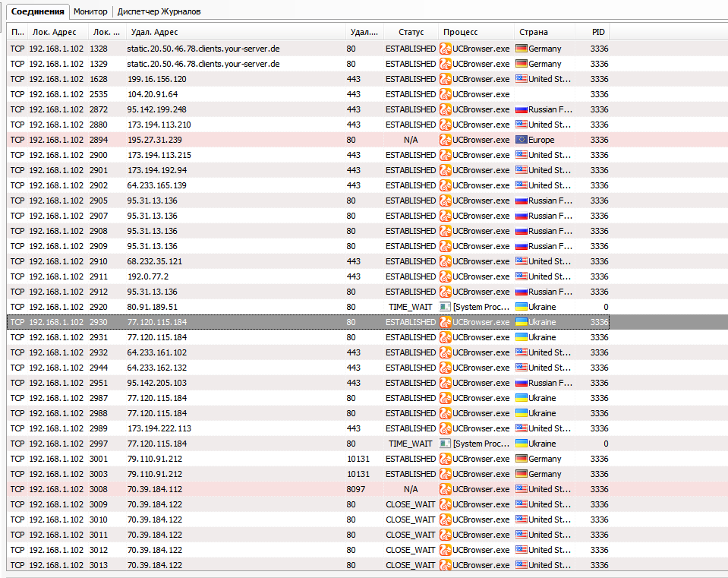Image resolution: width=728 pixels, height=578 pixels.
Task: Click the UCBrowser icon in the port 2535 row
Action: [446, 94]
